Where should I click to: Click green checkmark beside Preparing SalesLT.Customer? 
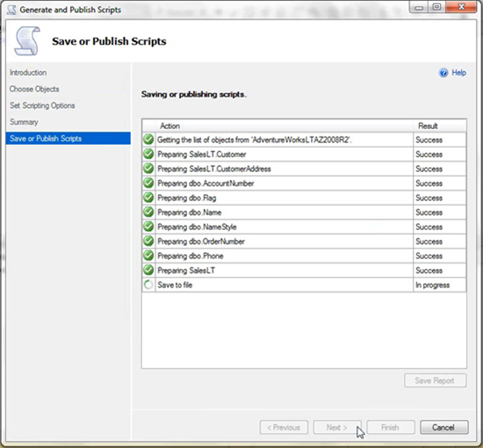pyautogui.click(x=148, y=154)
